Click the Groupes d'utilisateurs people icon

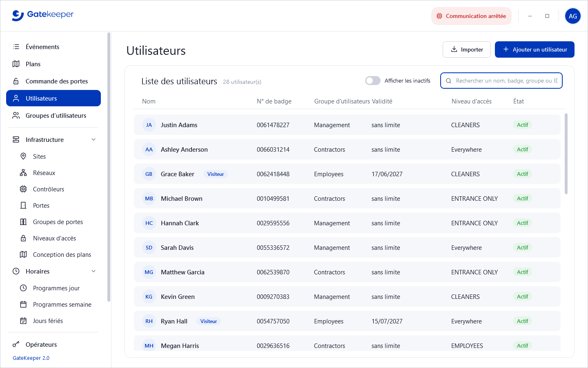[x=16, y=115]
